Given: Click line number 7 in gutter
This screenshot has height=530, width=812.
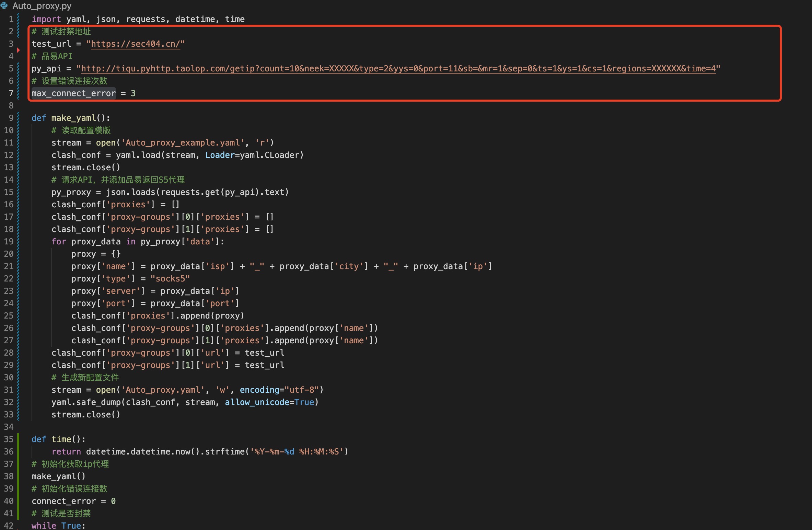Looking at the screenshot, I should [x=11, y=93].
